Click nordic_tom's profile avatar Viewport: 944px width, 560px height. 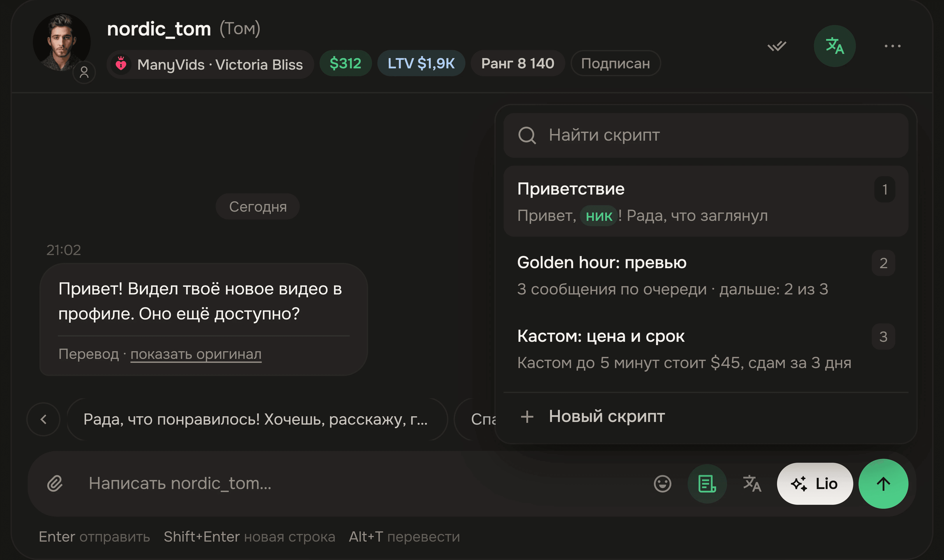tap(62, 42)
